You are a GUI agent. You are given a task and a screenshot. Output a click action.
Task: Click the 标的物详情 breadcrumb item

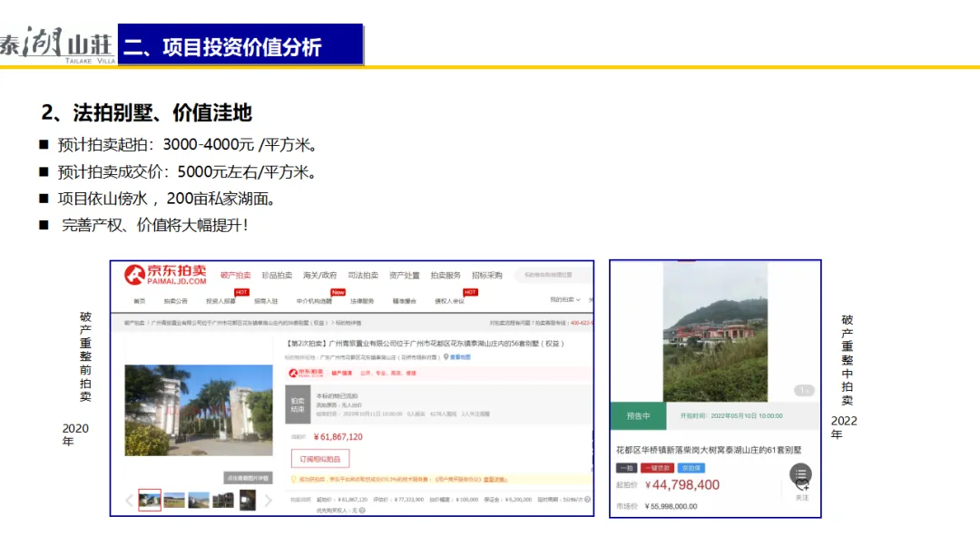point(348,323)
